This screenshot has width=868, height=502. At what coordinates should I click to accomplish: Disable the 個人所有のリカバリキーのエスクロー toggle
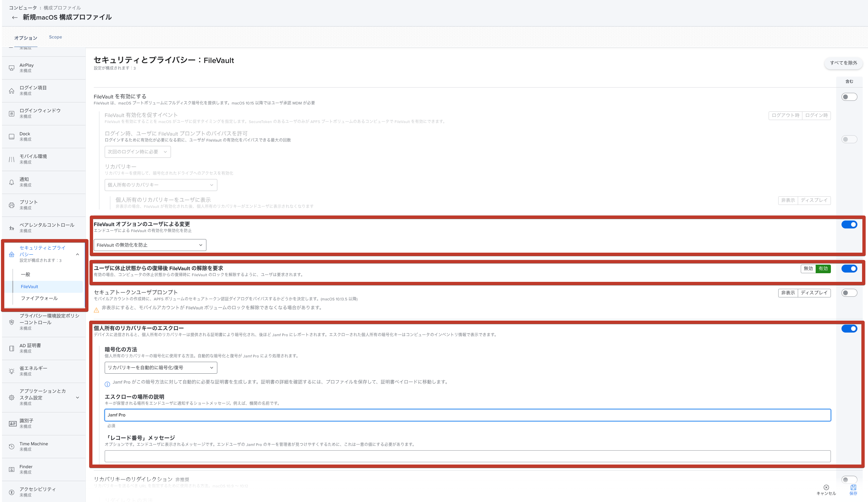pos(849,329)
